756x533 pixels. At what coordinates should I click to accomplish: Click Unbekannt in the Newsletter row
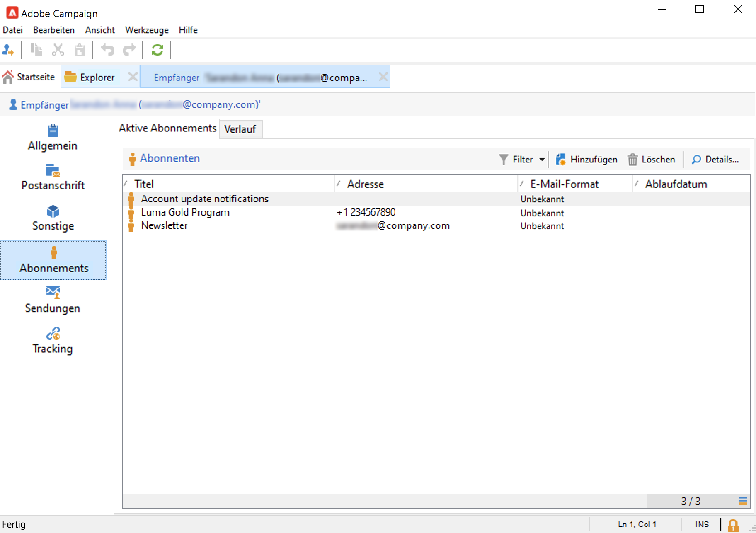click(542, 226)
